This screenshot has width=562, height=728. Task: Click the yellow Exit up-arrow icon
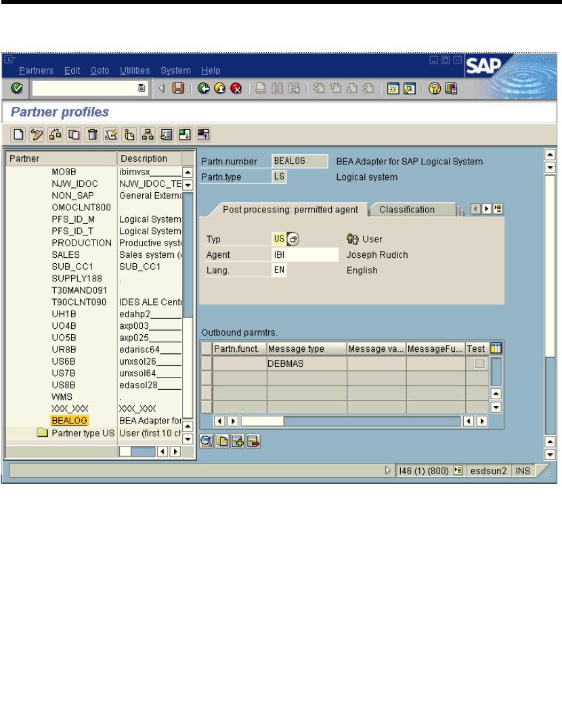(x=219, y=88)
